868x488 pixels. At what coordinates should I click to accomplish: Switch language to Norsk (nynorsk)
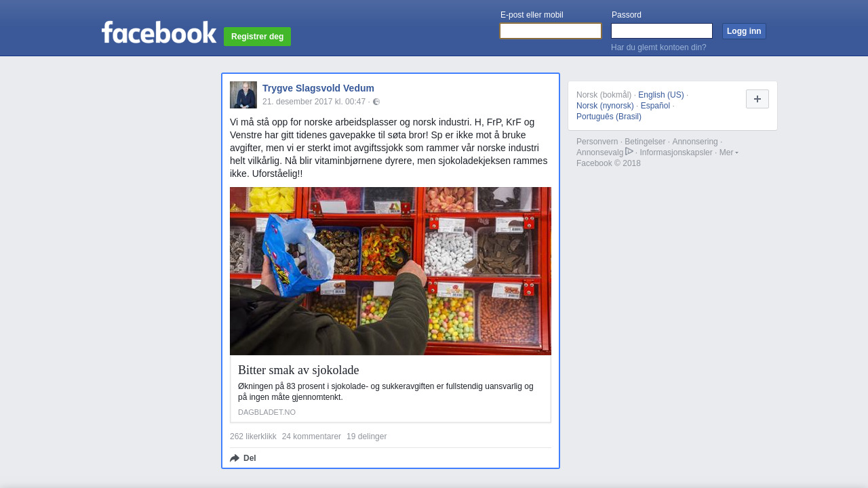(605, 106)
